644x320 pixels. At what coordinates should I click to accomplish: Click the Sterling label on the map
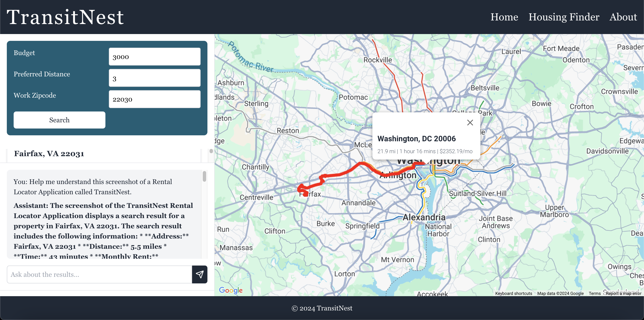pos(256,103)
